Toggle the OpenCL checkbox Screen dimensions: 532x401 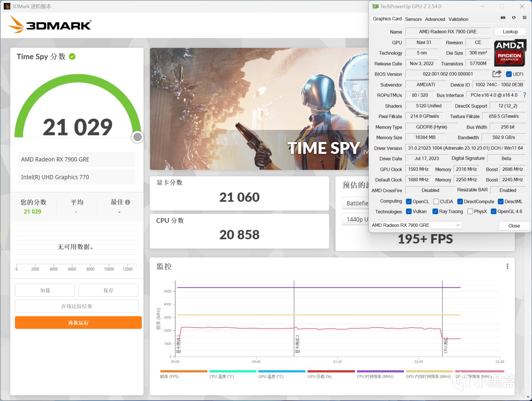point(409,202)
